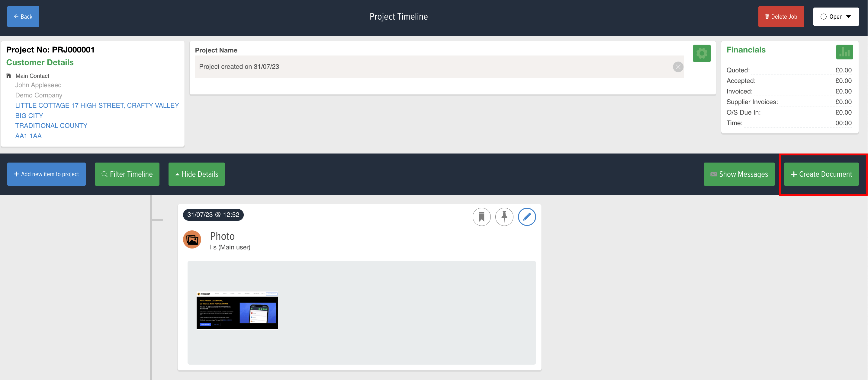Go back using the Back button

click(23, 16)
